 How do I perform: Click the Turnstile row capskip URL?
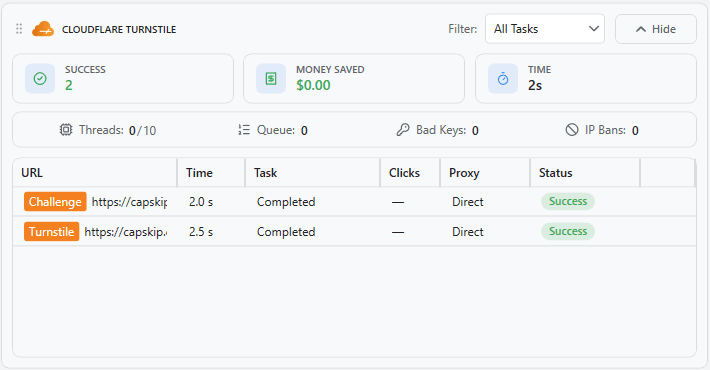coord(126,232)
